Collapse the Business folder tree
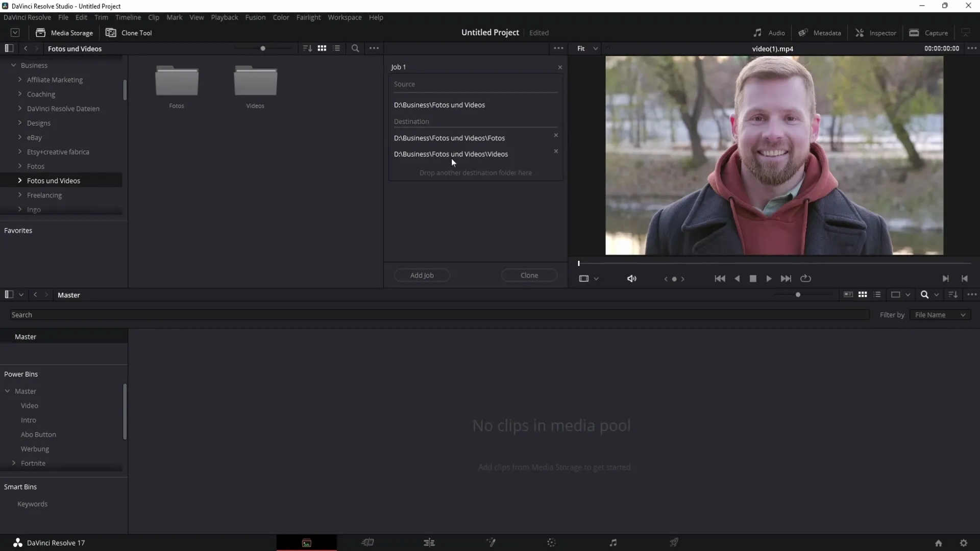This screenshot has width=980, height=551. click(14, 65)
